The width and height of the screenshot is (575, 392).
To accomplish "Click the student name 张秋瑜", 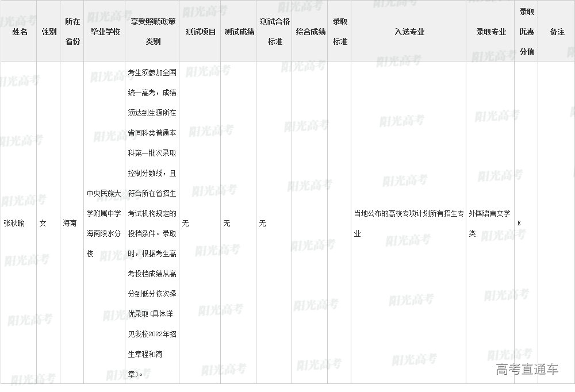I will pyautogui.click(x=14, y=223).
